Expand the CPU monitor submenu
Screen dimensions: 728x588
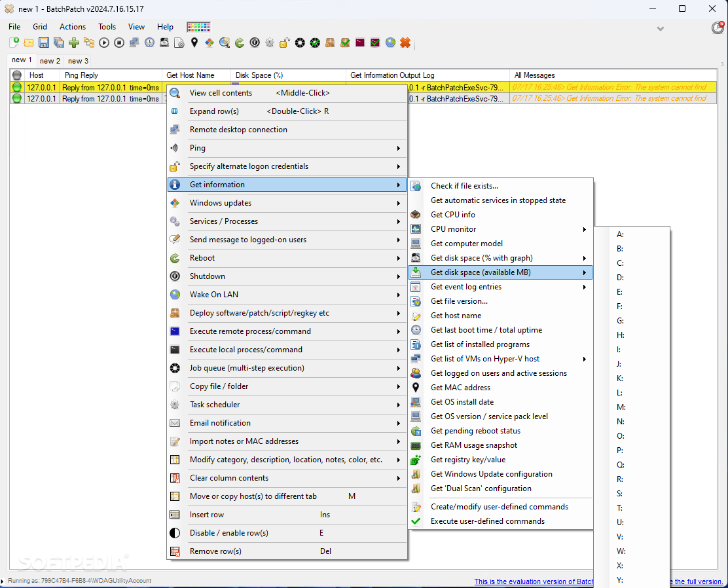[500, 229]
